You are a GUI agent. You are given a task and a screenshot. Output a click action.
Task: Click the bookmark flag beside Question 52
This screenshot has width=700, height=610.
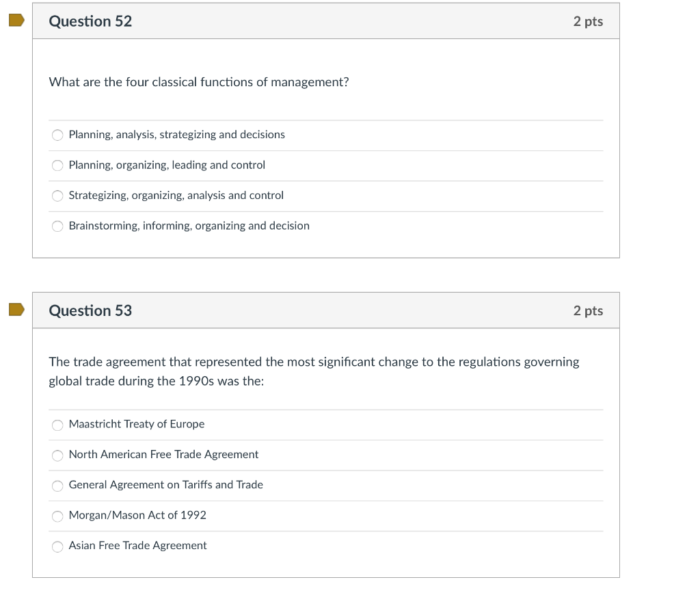click(14, 21)
